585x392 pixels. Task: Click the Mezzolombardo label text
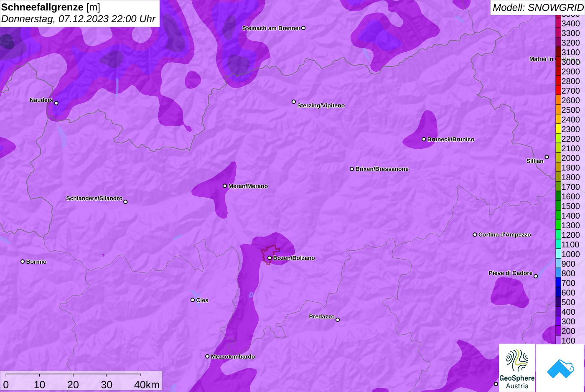pos(233,356)
